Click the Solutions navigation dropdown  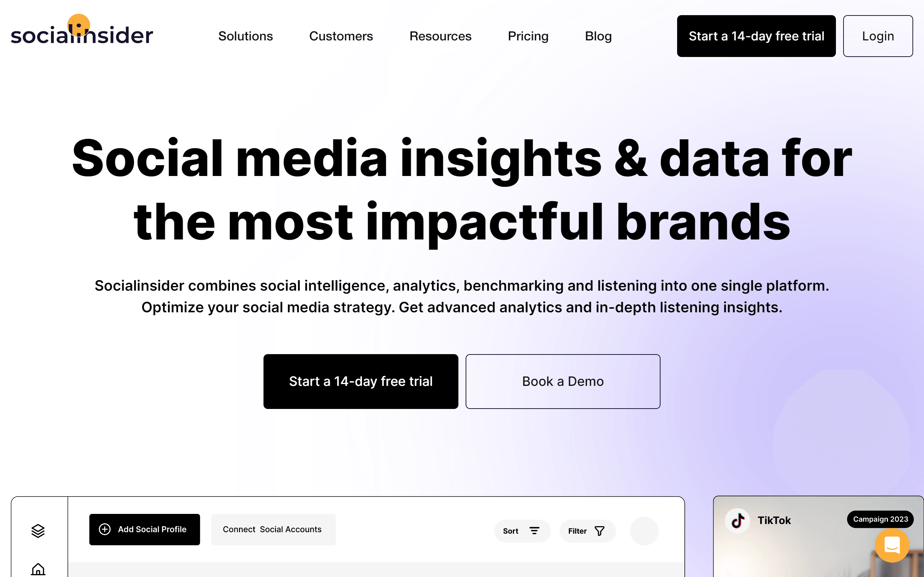point(245,36)
